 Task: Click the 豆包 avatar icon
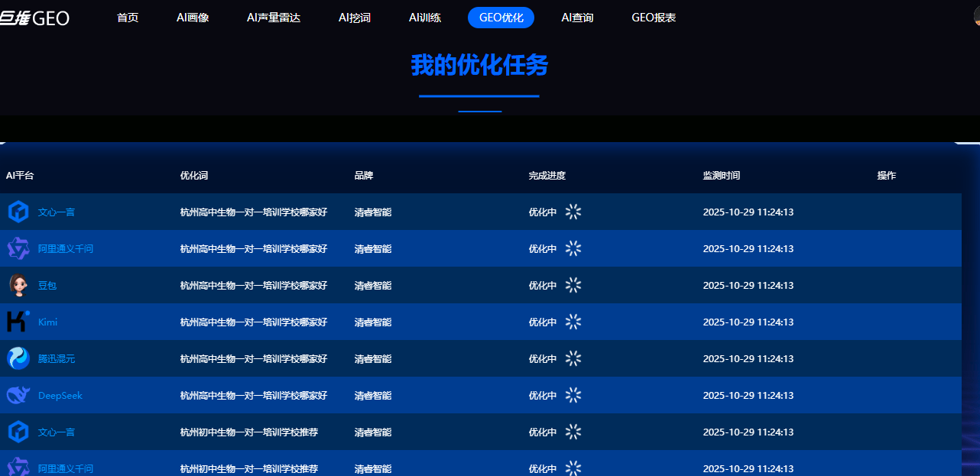click(x=18, y=285)
